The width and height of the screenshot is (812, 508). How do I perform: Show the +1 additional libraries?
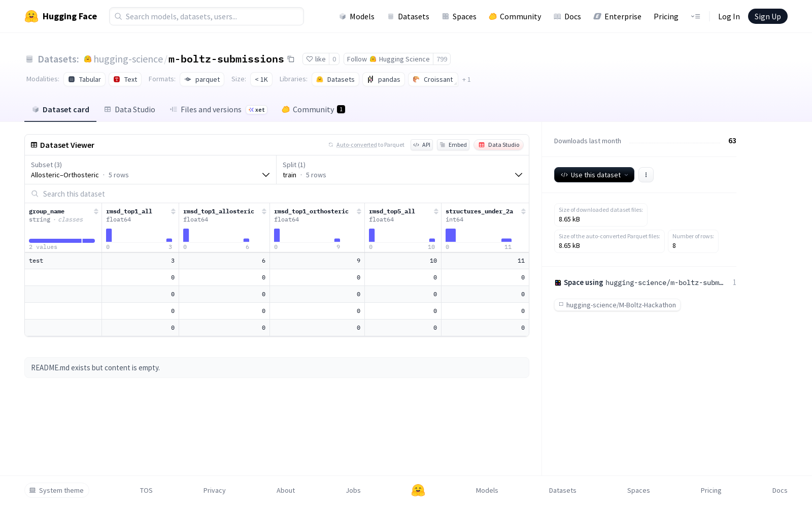pyautogui.click(x=466, y=79)
